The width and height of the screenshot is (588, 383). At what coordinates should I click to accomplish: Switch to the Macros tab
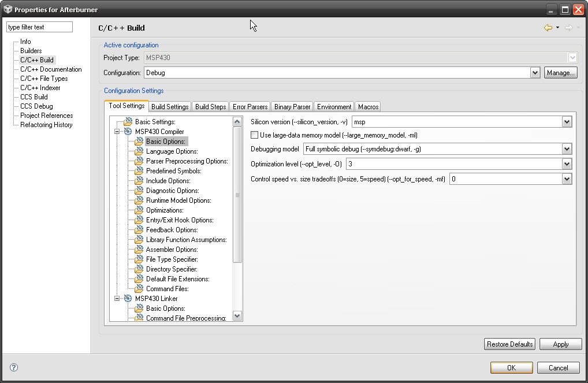pos(368,106)
